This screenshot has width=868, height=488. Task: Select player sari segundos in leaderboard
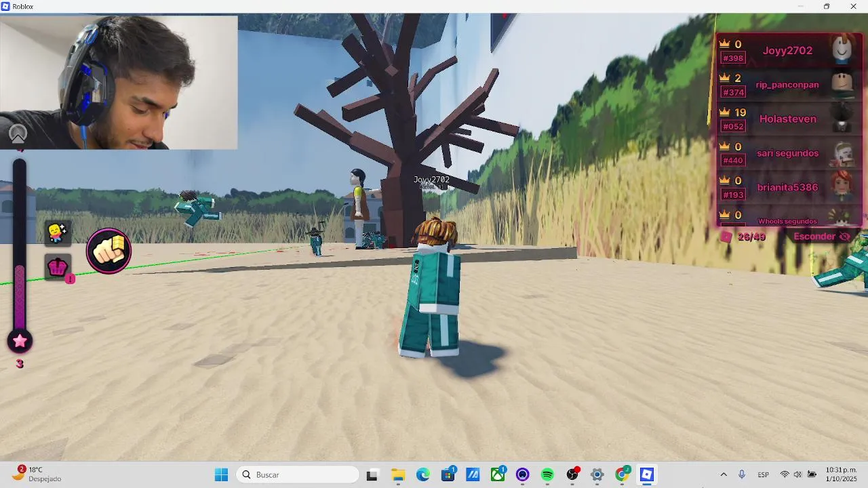click(787, 153)
